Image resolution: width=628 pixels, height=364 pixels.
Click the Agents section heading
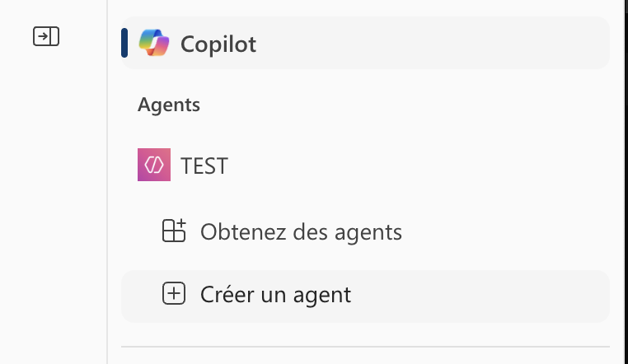[x=169, y=105]
